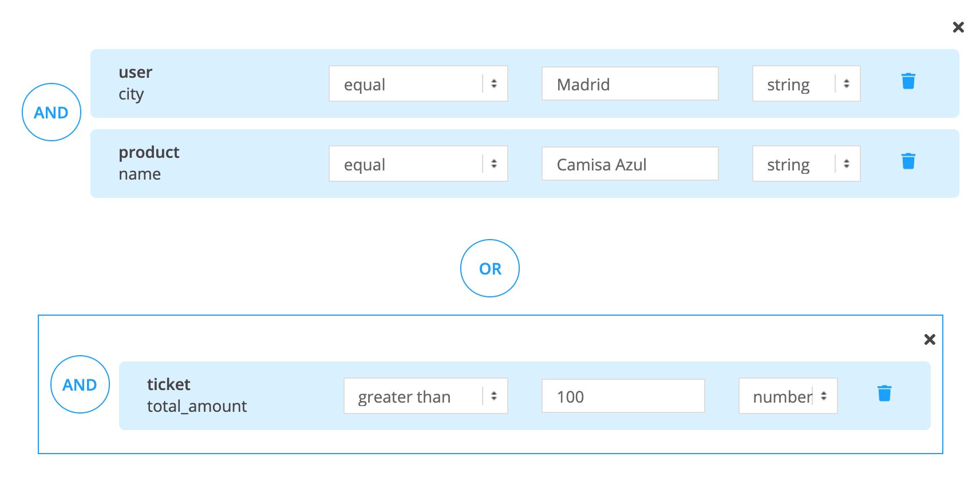The width and height of the screenshot is (980, 477).
Task: Select the ticket total_amount field label
Action: (x=196, y=395)
